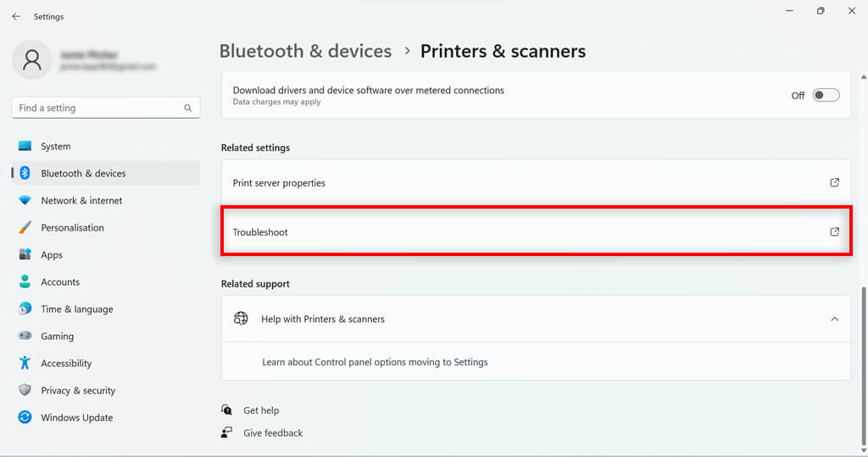Click the Troubleshoot row
868x457 pixels.
[x=509, y=231]
